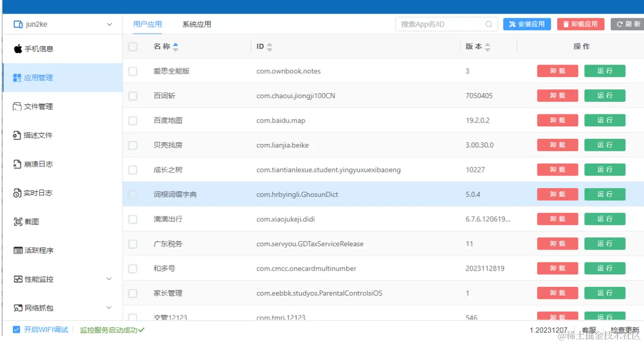Viewport: 644px width, 344px height.
Task: Click the 词根词缀字典 app name
Action: coord(175,195)
